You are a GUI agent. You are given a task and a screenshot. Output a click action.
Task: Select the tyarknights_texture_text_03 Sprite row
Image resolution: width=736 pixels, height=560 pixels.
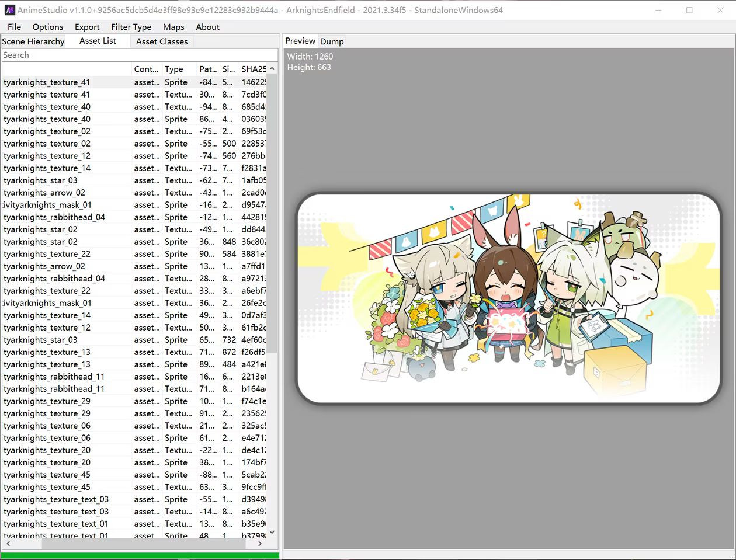(x=134, y=499)
